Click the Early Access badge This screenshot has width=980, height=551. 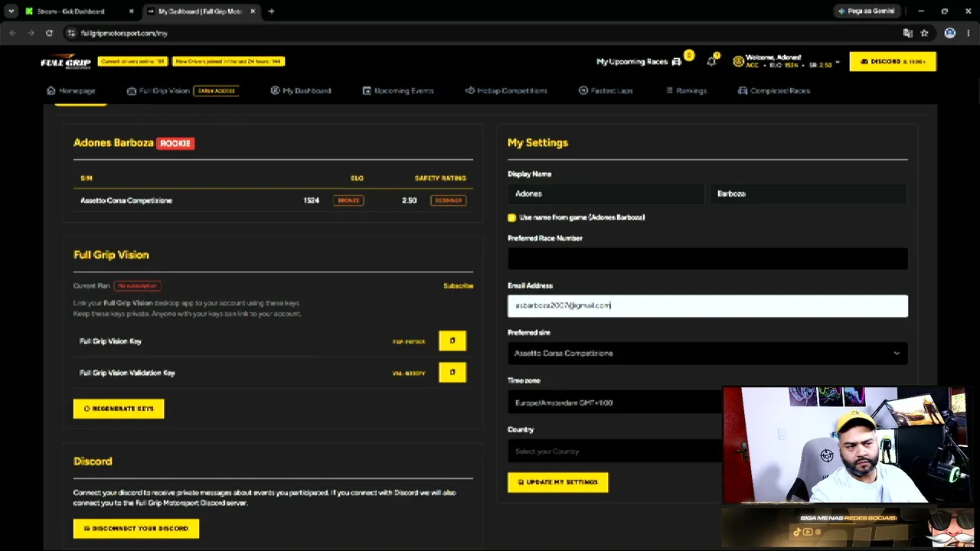tap(217, 90)
